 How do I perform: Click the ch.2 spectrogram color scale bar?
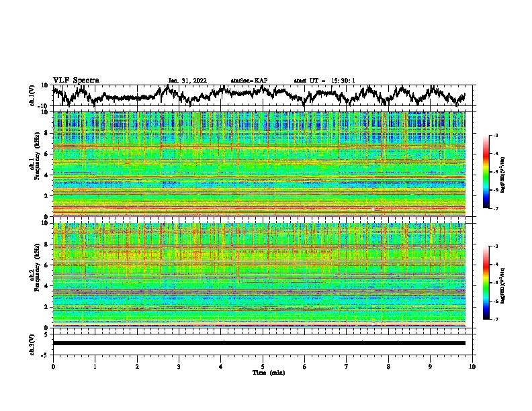pyautogui.click(x=486, y=283)
